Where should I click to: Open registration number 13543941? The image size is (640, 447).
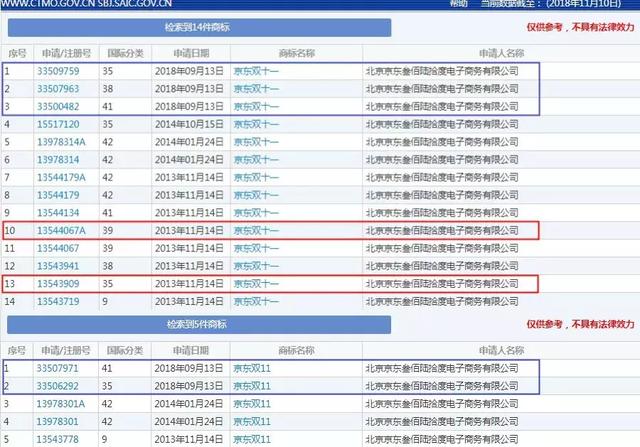click(58, 266)
